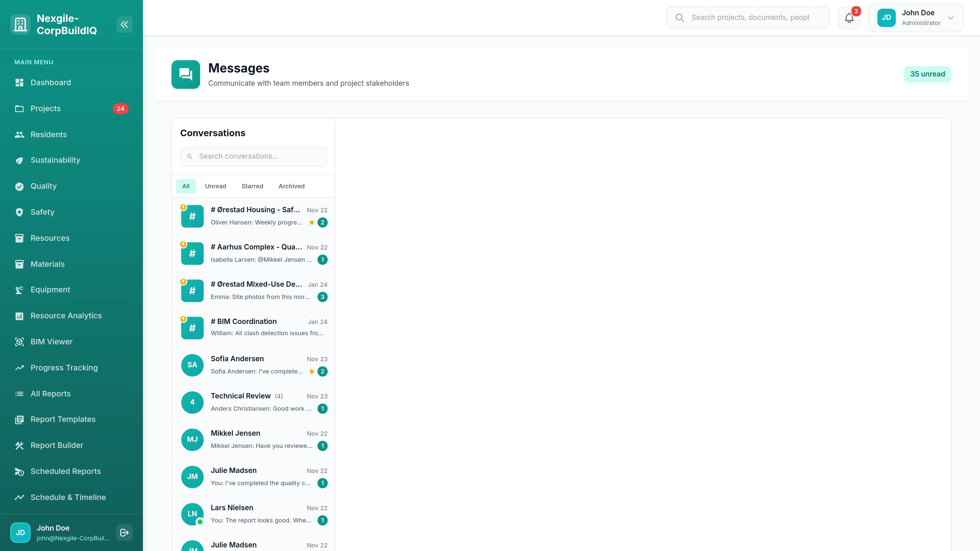Viewport: 980px width, 551px height.
Task: Collapse the sidebar with the double-chevron
Action: pyautogui.click(x=124, y=24)
